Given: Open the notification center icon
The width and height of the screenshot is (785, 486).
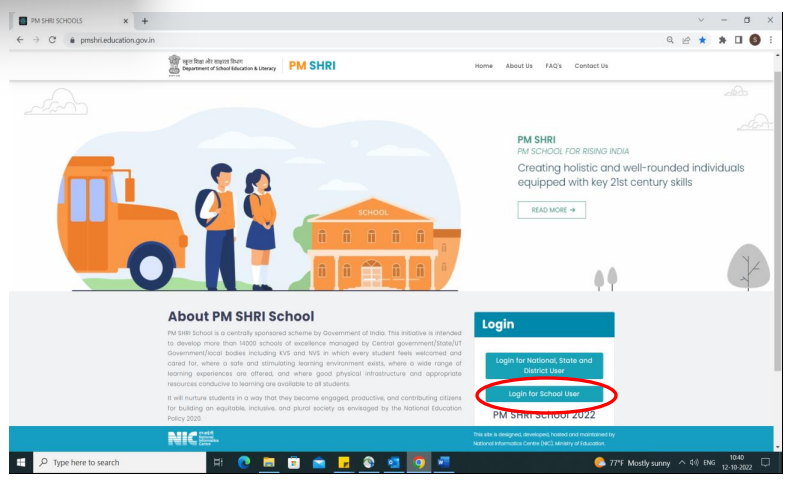Looking at the screenshot, I should tap(765, 462).
